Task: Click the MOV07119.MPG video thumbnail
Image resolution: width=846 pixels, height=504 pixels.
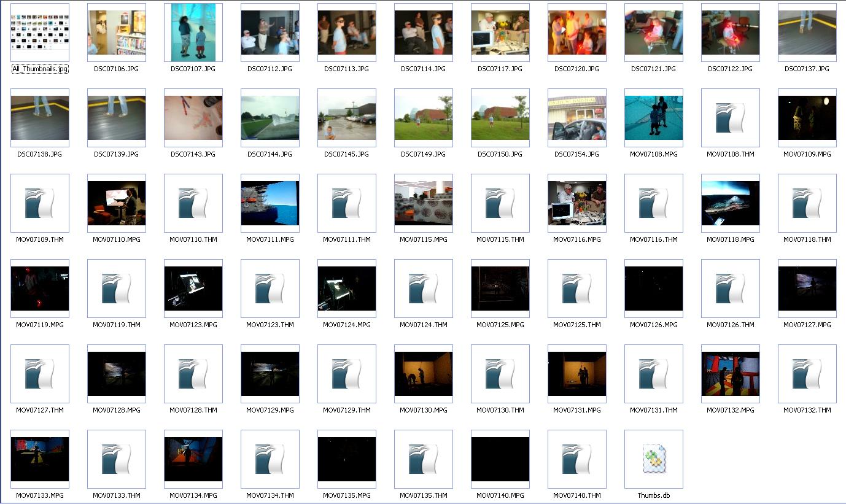Action: (x=40, y=289)
